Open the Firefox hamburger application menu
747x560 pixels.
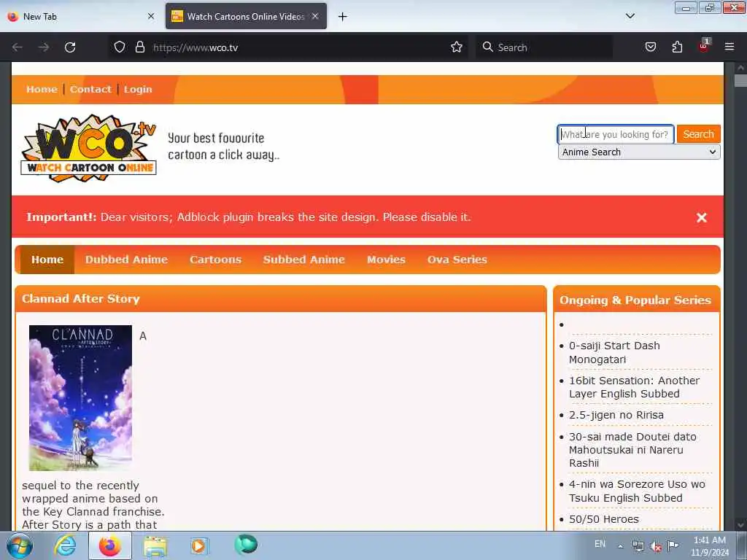(x=729, y=47)
